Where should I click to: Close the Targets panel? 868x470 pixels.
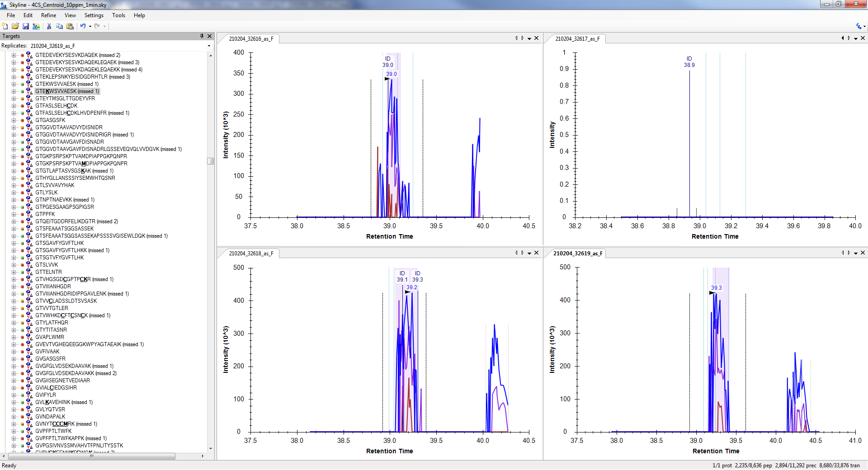click(209, 36)
